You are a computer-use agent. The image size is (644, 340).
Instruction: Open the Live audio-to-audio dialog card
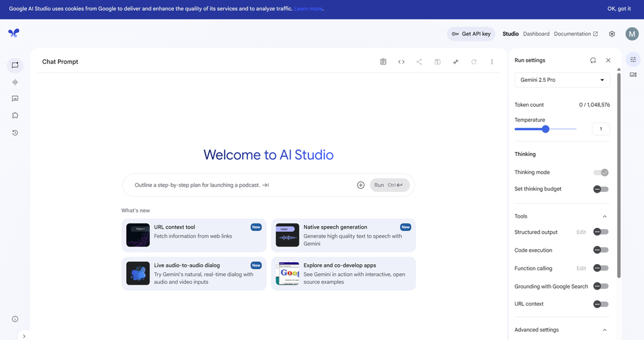click(194, 274)
